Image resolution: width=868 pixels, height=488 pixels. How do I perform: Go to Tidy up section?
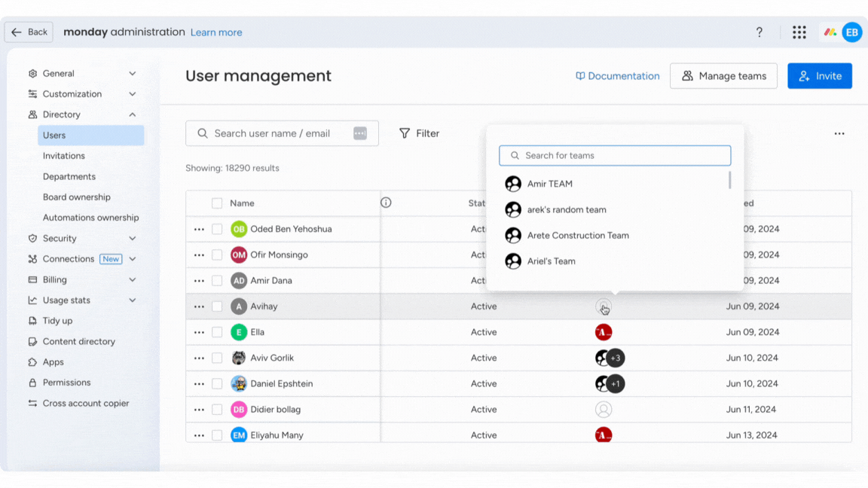pyautogui.click(x=57, y=321)
